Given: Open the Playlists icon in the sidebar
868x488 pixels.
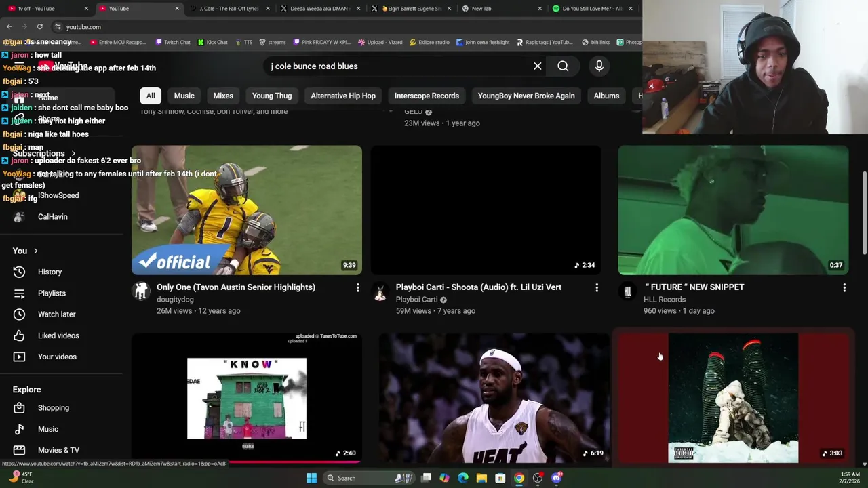Looking at the screenshot, I should [19, 293].
